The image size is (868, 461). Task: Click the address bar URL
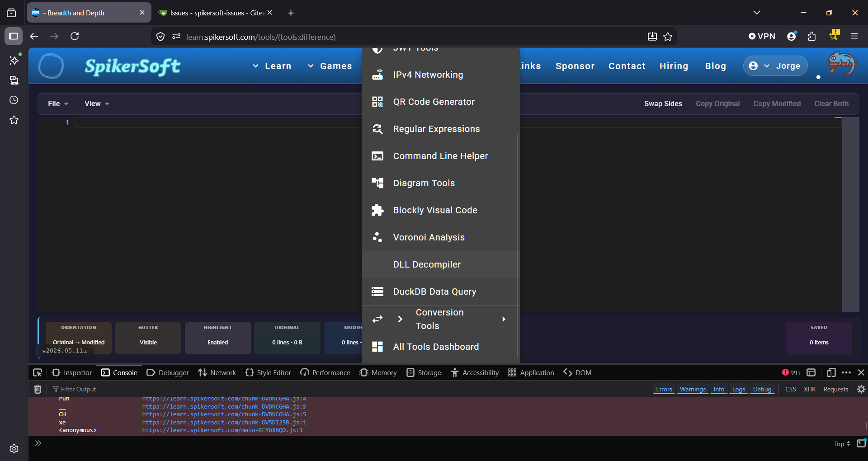[261, 37]
